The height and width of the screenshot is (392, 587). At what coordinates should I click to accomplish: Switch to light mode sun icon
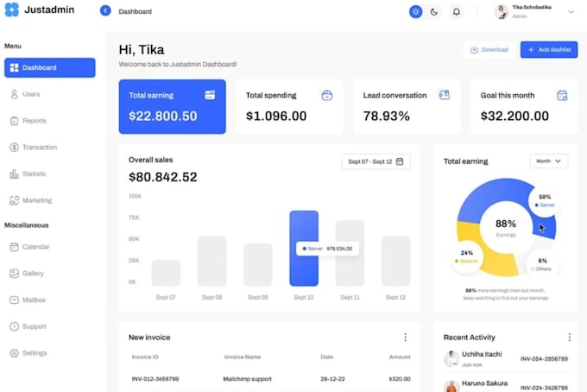point(415,11)
